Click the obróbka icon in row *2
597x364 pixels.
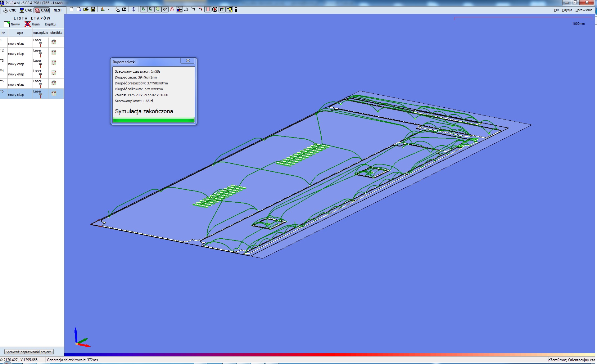54,52
